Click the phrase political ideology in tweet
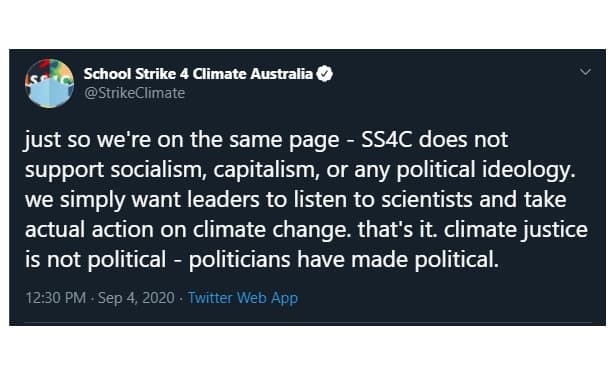The image size is (616, 375). pos(485,170)
